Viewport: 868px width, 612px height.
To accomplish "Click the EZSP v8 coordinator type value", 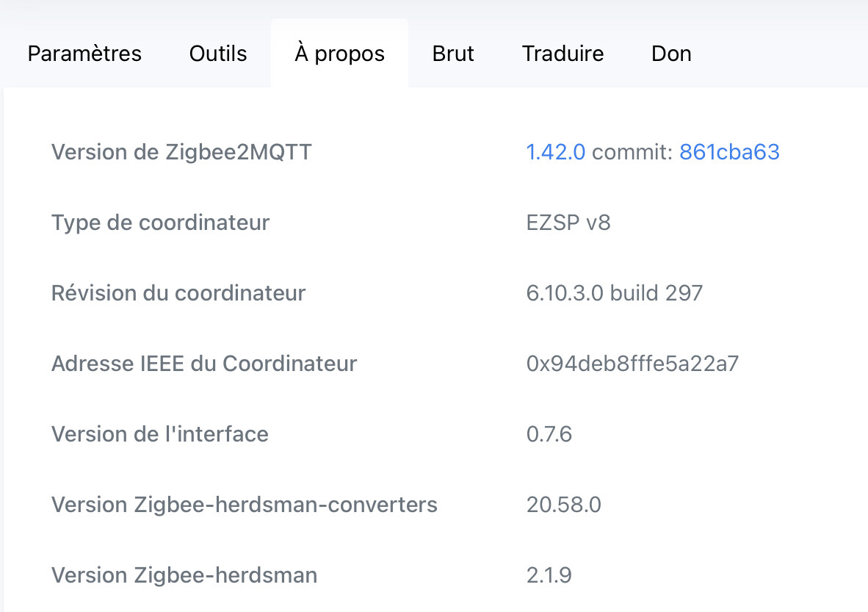I will point(568,223).
